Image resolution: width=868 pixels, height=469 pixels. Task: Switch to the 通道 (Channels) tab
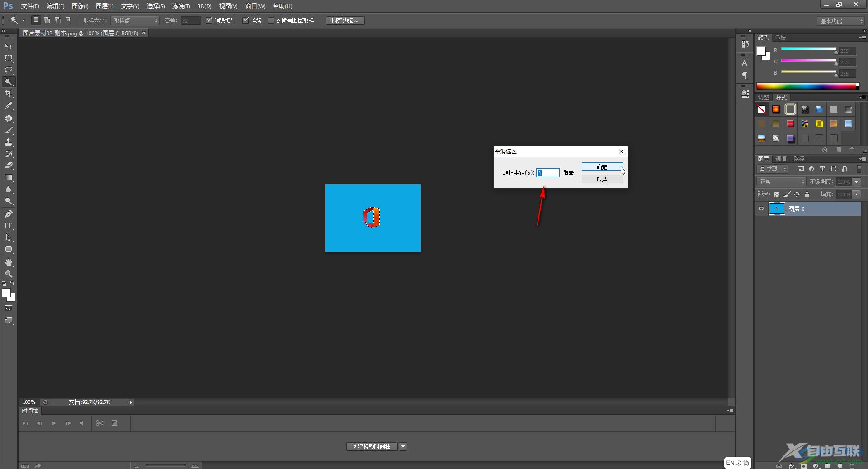pyautogui.click(x=781, y=159)
